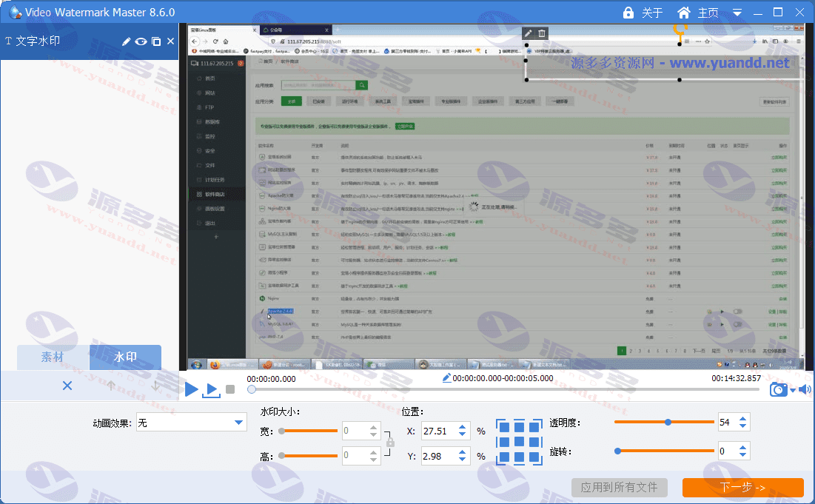Align watermark to the middle-right position
815x504 pixels.
click(535, 442)
